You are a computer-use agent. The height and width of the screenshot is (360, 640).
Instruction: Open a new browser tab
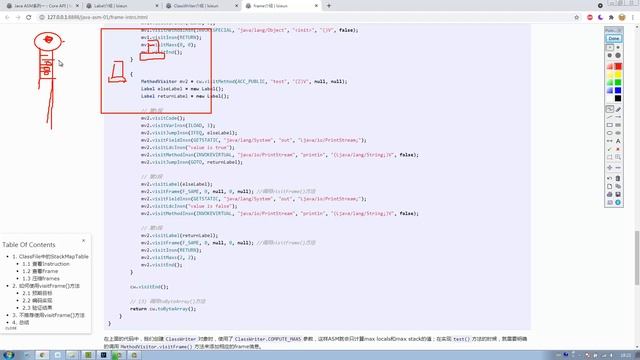[x=329, y=6]
